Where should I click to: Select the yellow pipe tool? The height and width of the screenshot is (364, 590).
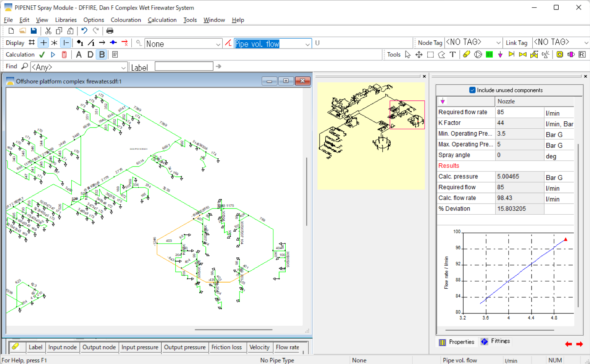[466, 54]
